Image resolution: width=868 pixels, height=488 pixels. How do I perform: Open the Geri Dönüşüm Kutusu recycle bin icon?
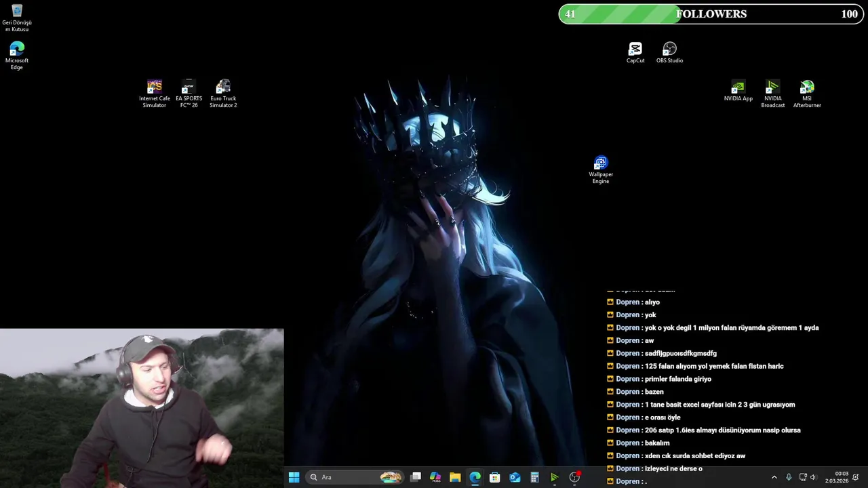(x=17, y=18)
